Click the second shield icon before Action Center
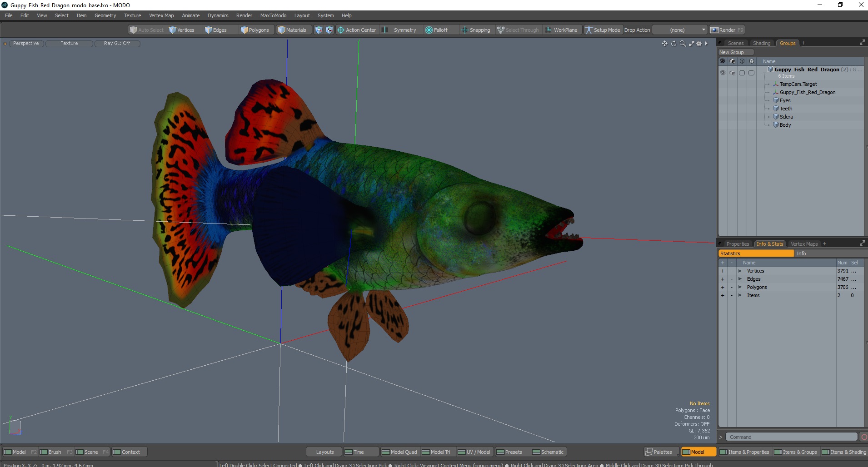This screenshot has height=467, width=868. click(329, 30)
